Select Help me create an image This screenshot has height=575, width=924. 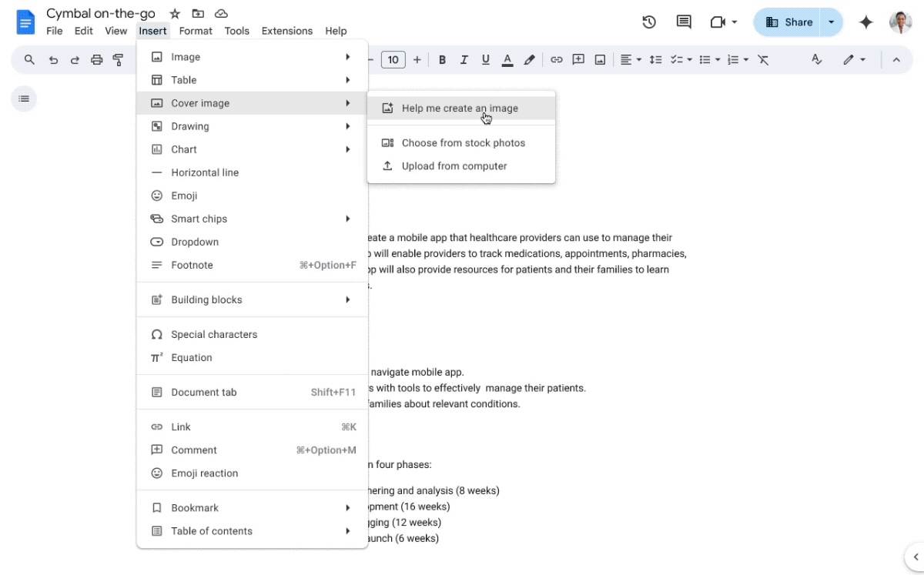coord(459,108)
